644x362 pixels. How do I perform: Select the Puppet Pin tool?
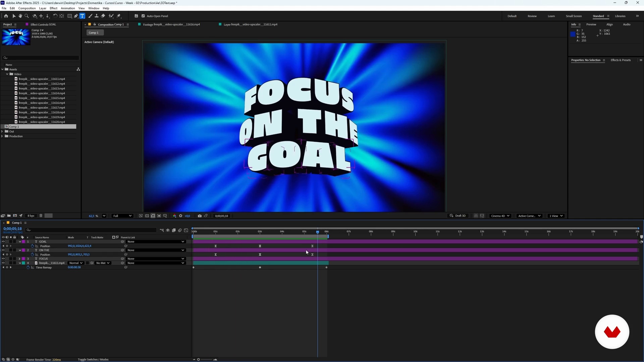(x=119, y=16)
